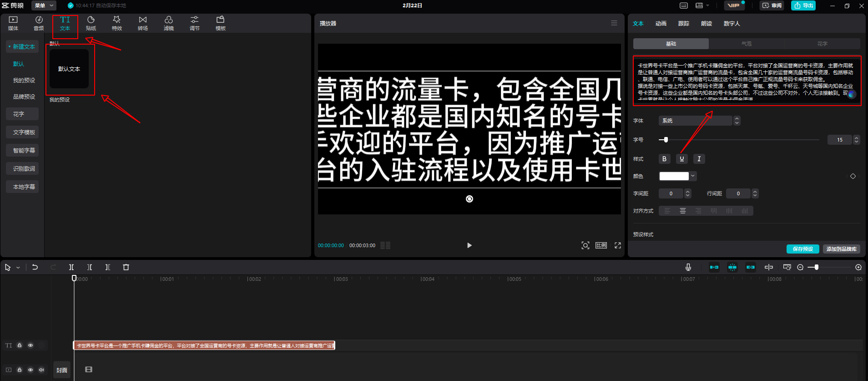This screenshot has width=868, height=381.
Task: Mute the main video track speaker
Action: click(41, 370)
